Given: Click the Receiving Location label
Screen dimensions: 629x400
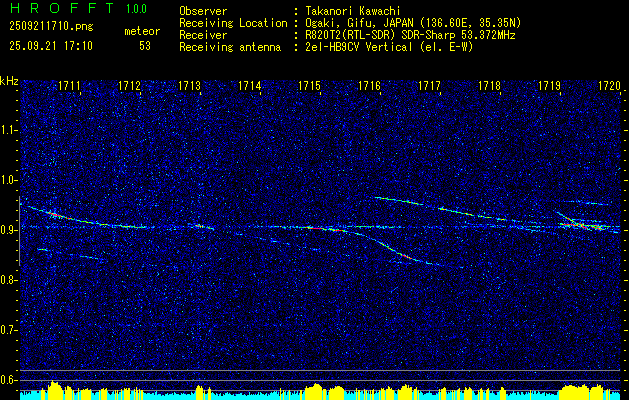Looking at the screenshot, I should (233, 23).
